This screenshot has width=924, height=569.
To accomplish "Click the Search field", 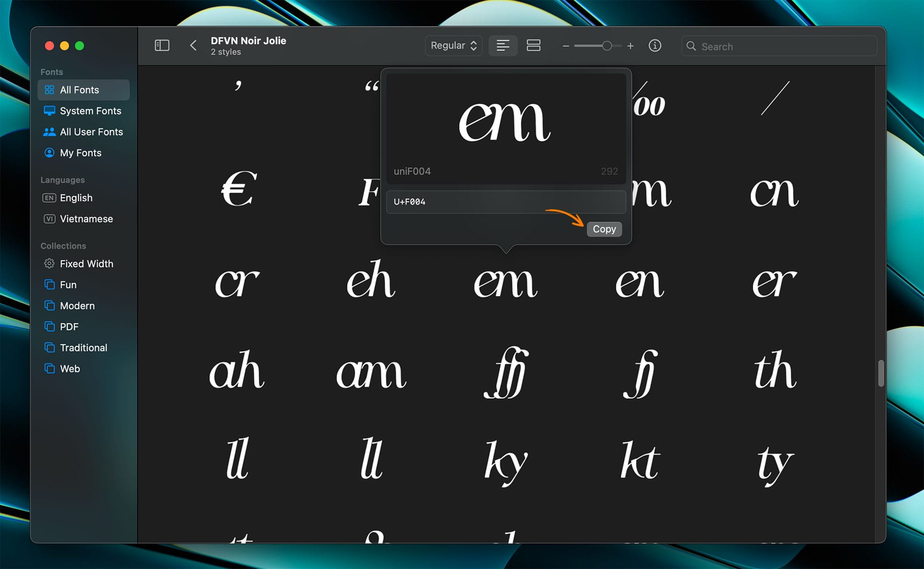I will click(x=779, y=46).
